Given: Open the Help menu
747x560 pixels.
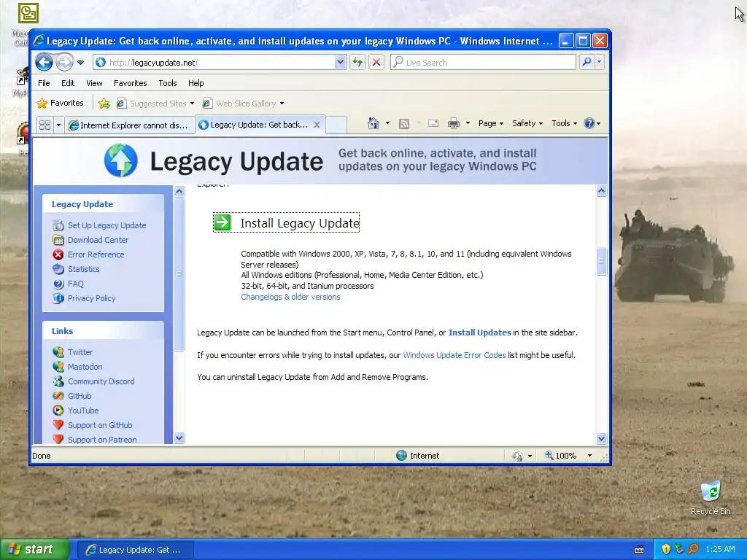Looking at the screenshot, I should (x=196, y=83).
